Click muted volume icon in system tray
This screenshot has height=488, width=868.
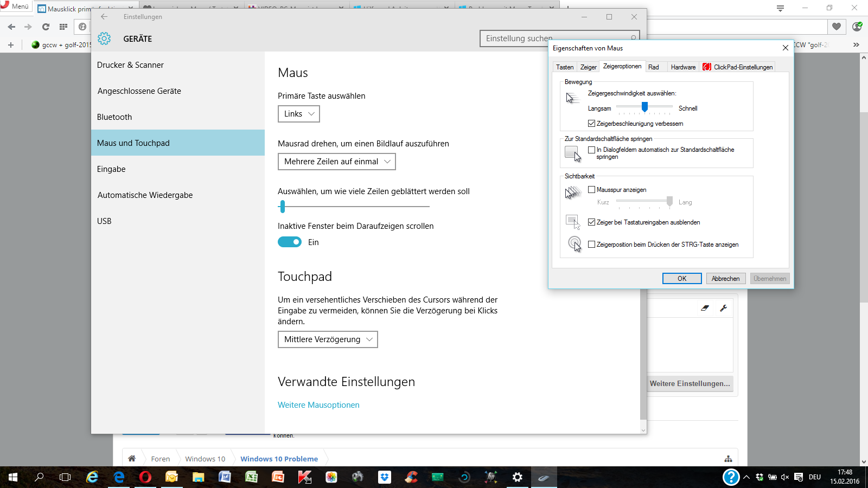(x=784, y=477)
